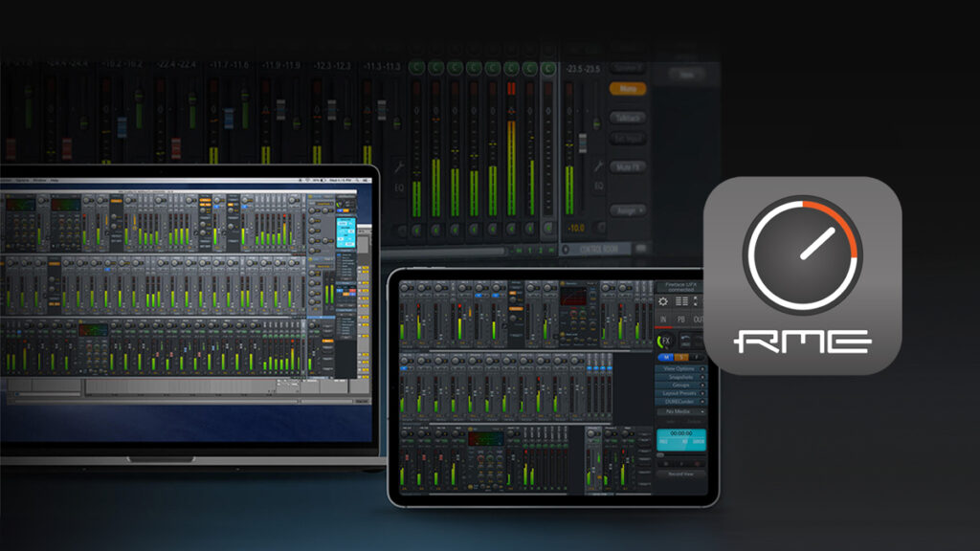Viewport: 980px width, 551px height.
Task: Open the Assign dropdown
Action: (628, 209)
